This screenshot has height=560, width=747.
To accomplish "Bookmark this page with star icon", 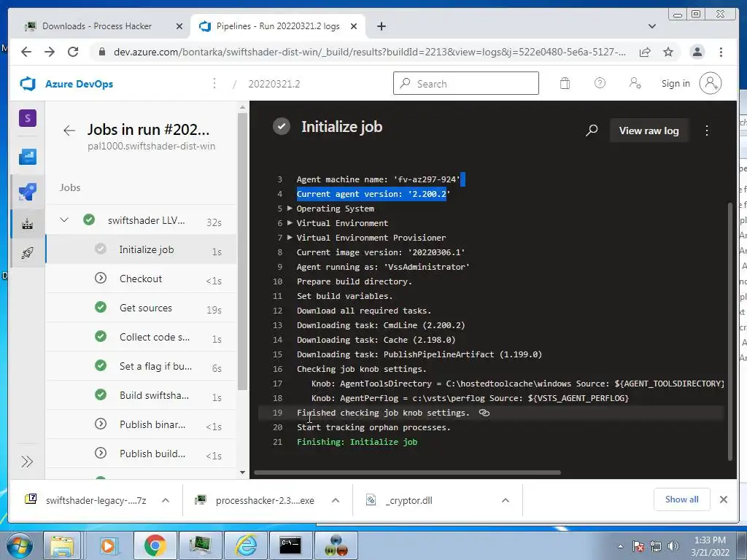I will coord(668,52).
